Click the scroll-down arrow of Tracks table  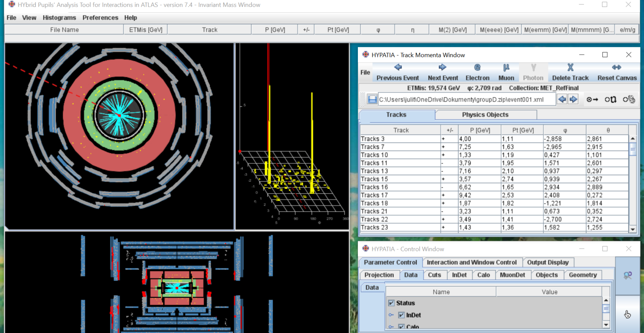[633, 229]
